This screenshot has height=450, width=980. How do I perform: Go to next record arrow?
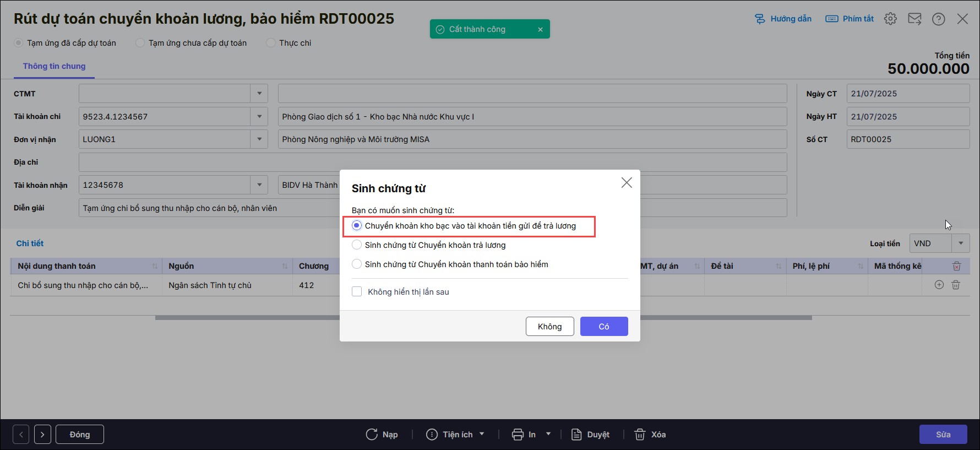[42, 435]
